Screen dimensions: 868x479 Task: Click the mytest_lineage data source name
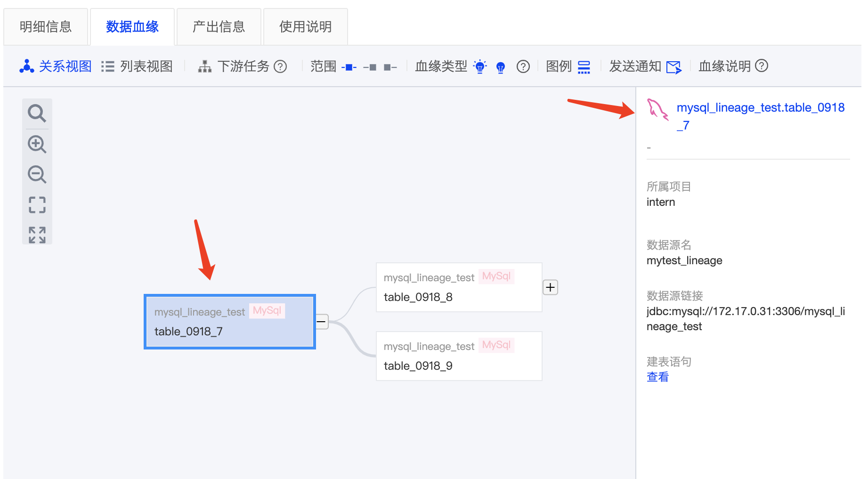684,260
